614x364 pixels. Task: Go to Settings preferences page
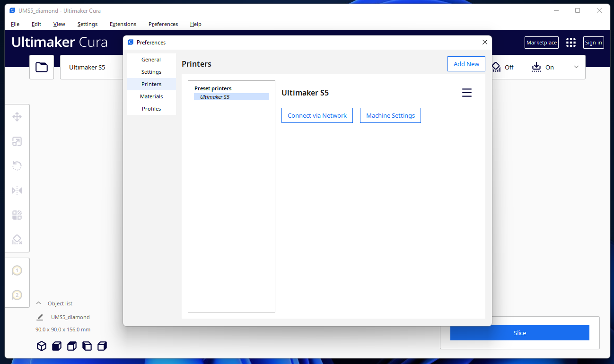click(151, 72)
